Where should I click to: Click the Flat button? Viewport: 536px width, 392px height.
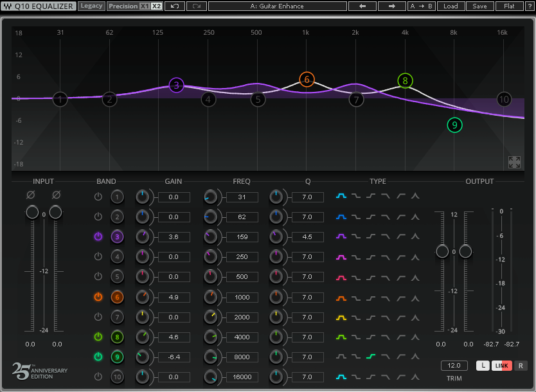point(510,6)
